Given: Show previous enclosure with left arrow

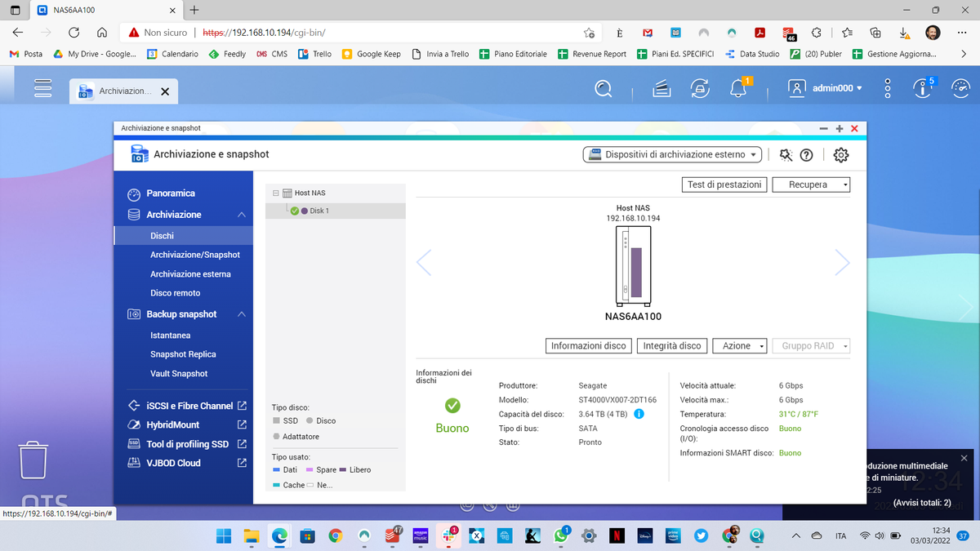Looking at the screenshot, I should tap(424, 262).
